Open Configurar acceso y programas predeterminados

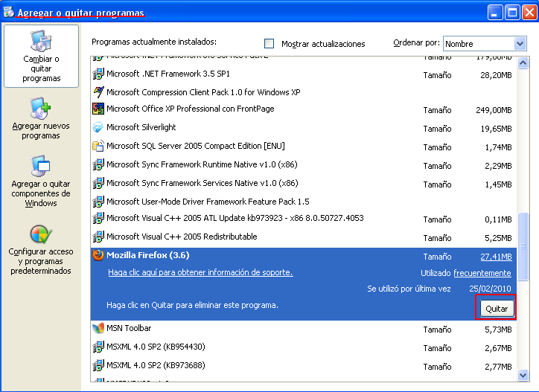point(41,249)
